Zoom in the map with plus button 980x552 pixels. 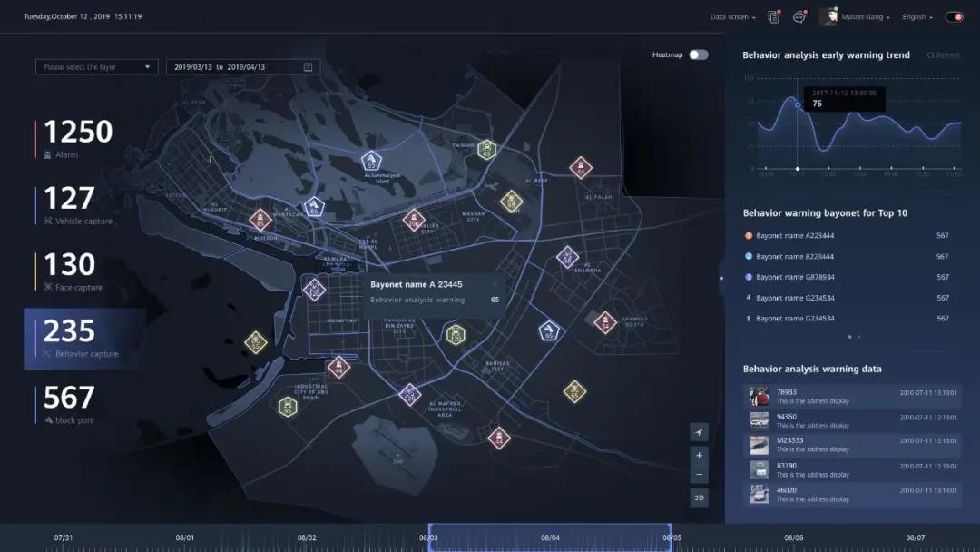coord(699,455)
